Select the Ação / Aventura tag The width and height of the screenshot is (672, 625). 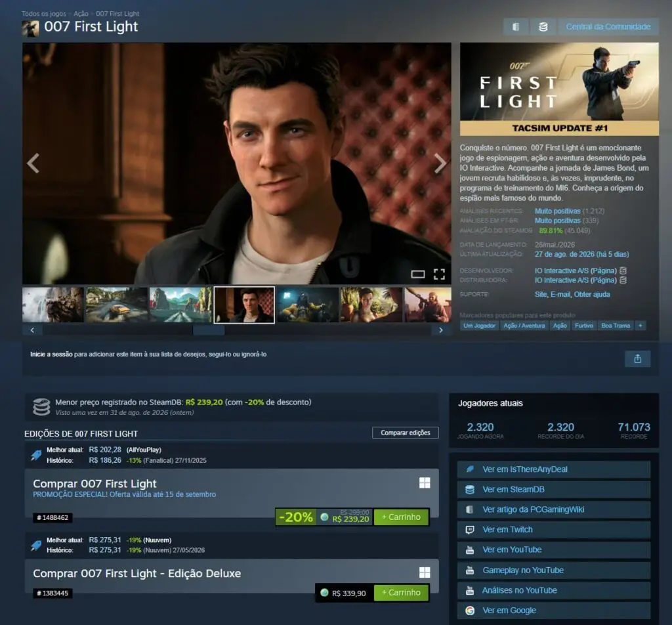pos(524,326)
